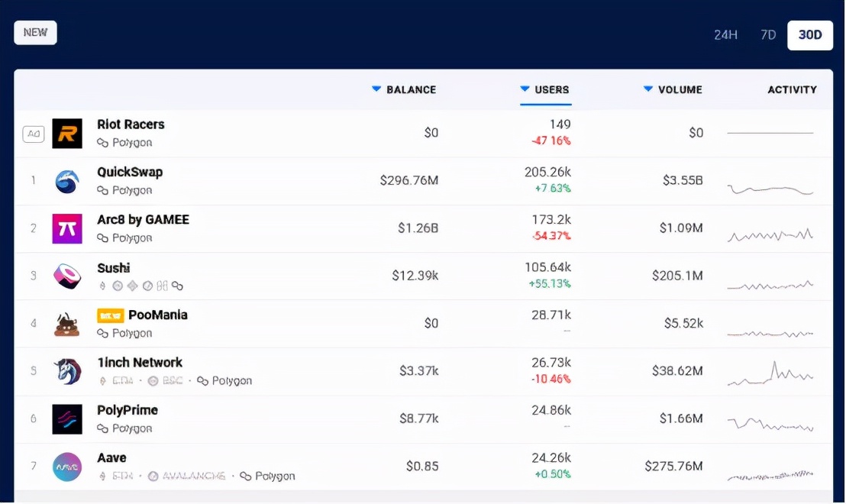Open the Aave dapp link

point(111,457)
